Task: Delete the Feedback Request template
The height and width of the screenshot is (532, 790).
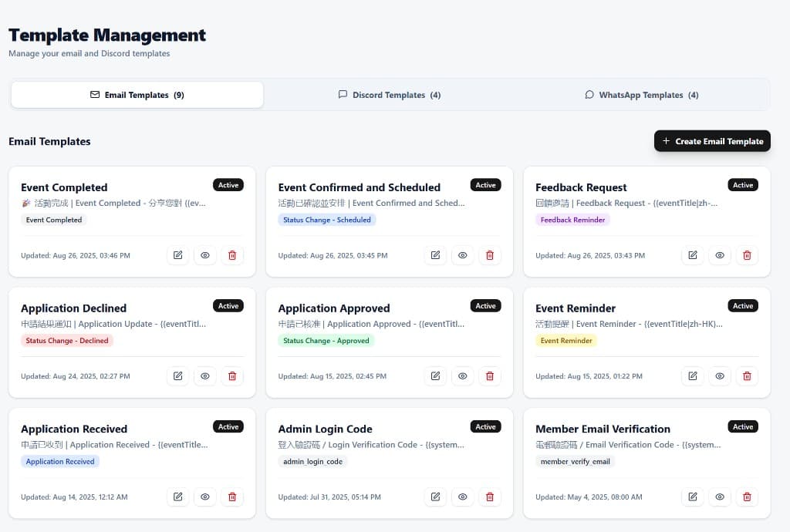Action: coord(747,255)
